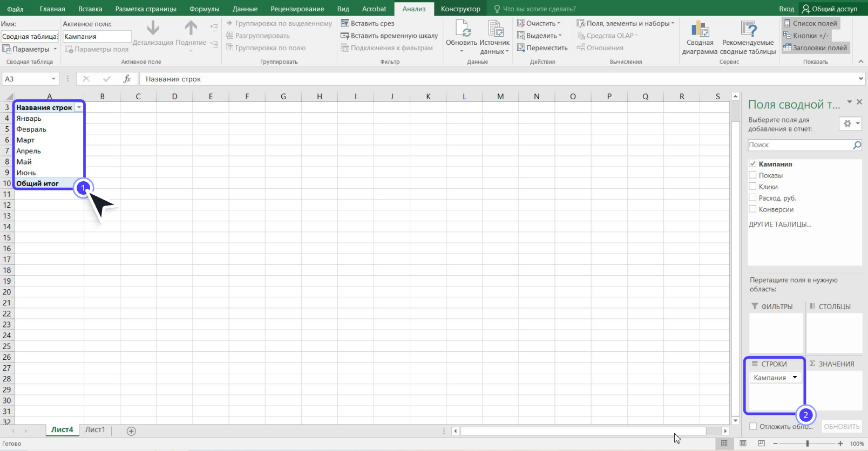Click the Вход sign-in link

[786, 9]
